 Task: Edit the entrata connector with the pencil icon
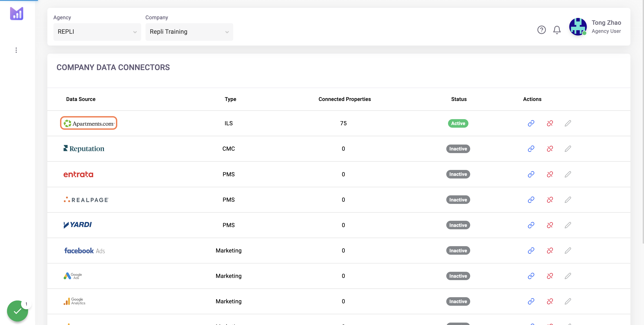568,174
